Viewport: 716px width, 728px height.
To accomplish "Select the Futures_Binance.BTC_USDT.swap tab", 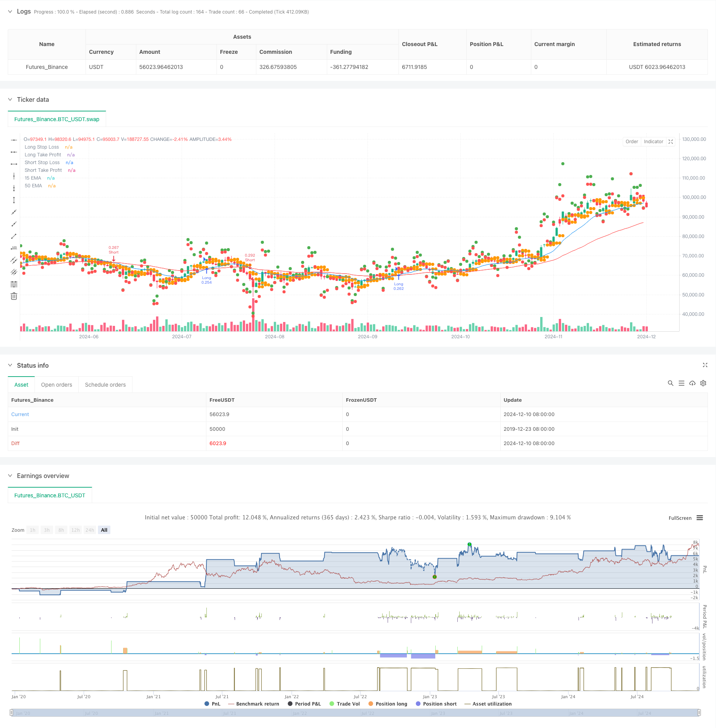I will pos(57,119).
